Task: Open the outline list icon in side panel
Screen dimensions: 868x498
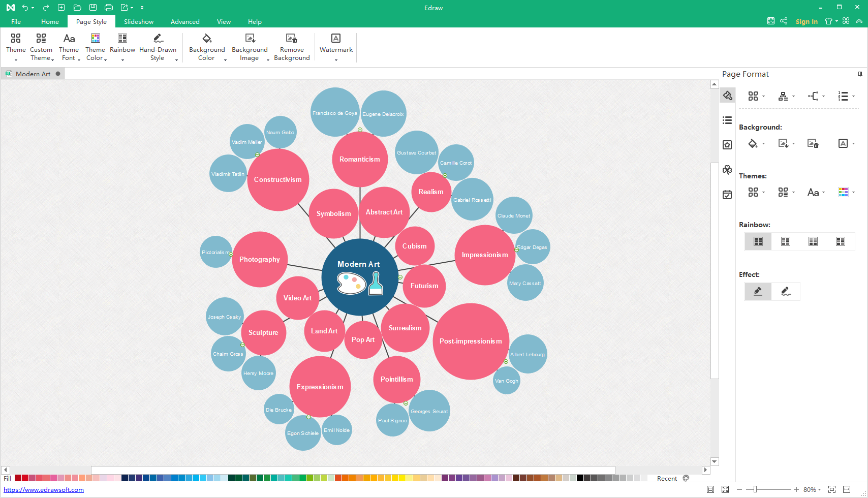Action: pyautogui.click(x=727, y=120)
